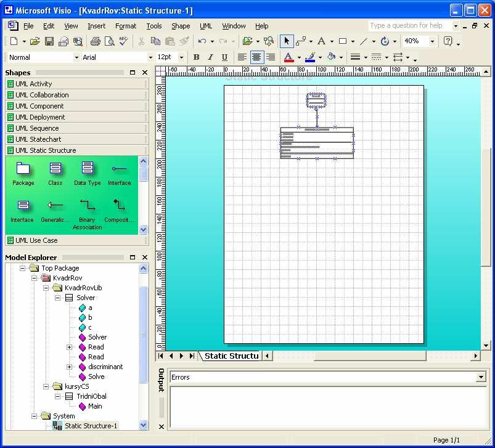
Task: Click the Print icon
Action: pyautogui.click(x=96, y=41)
